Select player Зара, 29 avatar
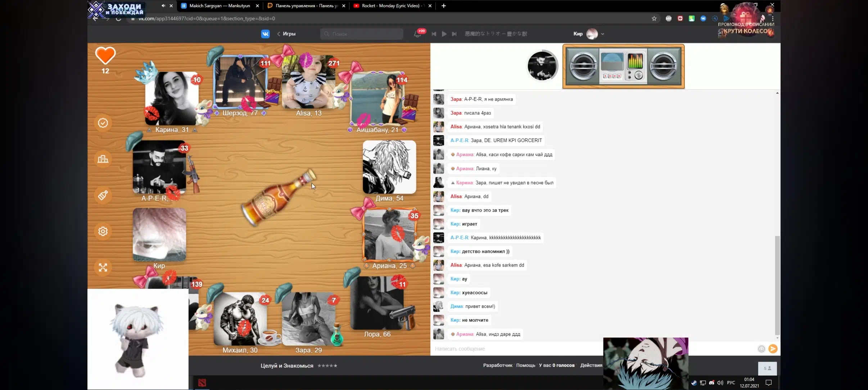 click(x=308, y=319)
